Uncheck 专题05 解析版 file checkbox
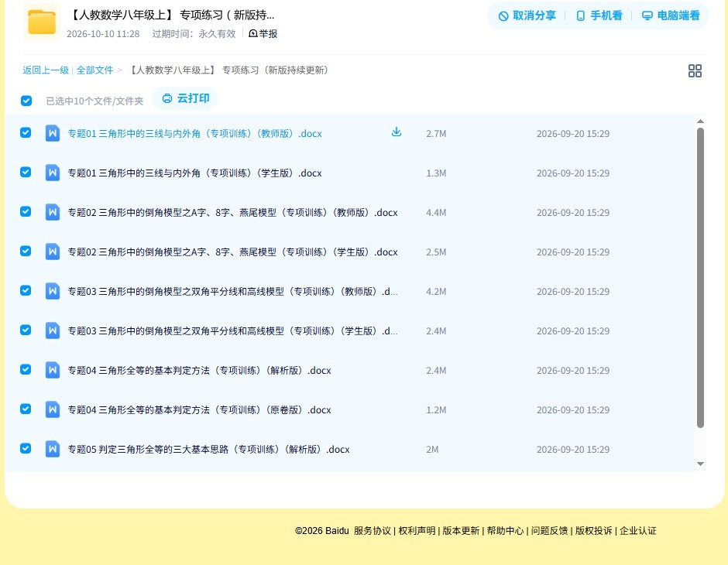Screen dimensions: 728x565 click(x=26, y=448)
